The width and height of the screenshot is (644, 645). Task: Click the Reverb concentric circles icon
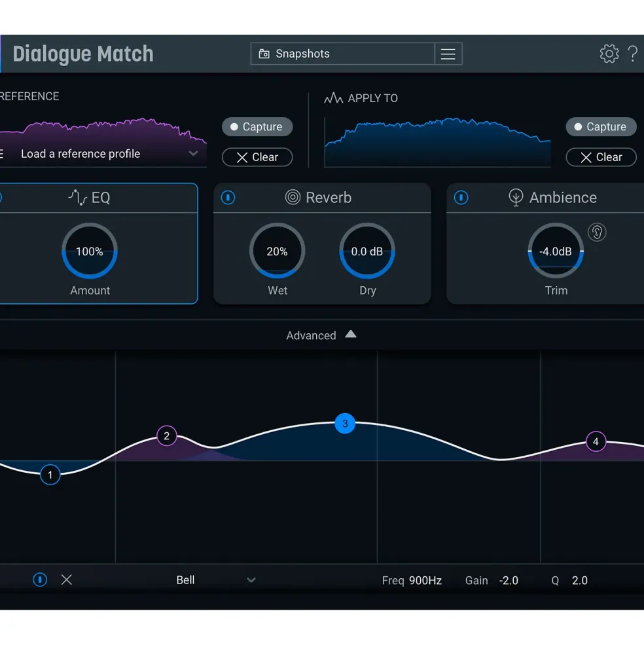(x=293, y=198)
